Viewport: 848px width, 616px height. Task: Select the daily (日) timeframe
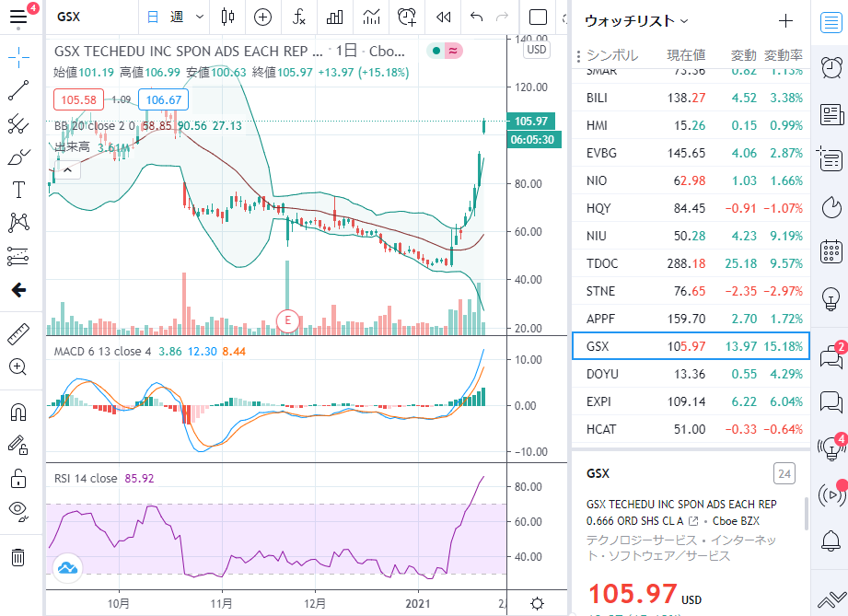click(153, 17)
